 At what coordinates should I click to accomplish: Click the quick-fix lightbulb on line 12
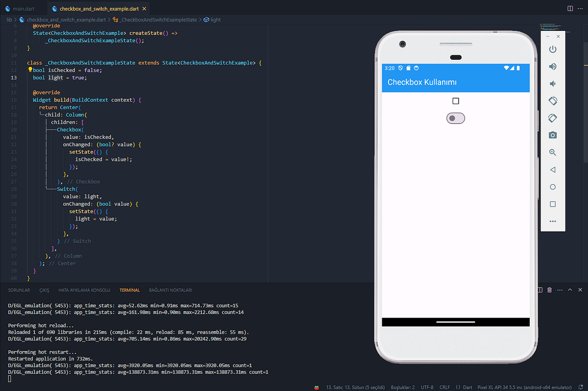(x=29, y=70)
